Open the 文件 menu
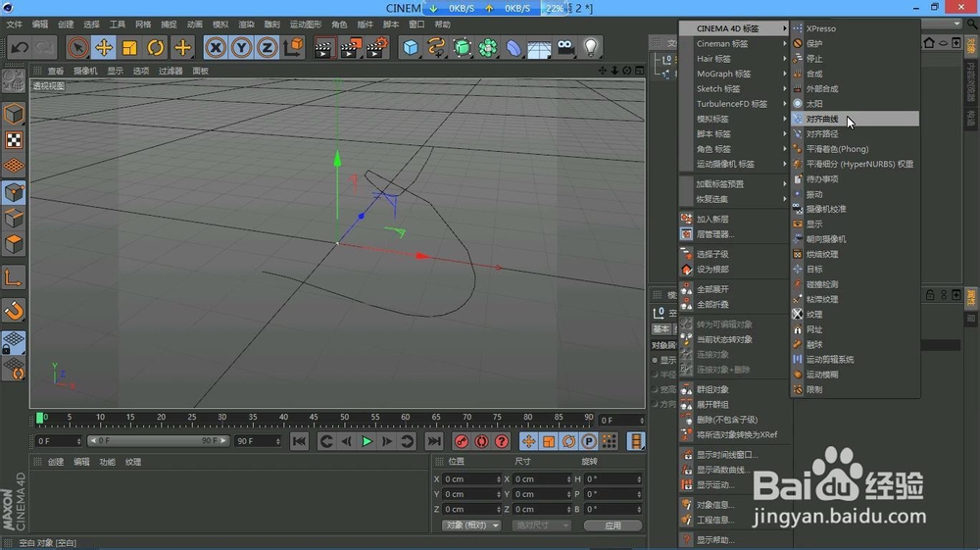Screen dimensions: 980x550 (x=14, y=25)
